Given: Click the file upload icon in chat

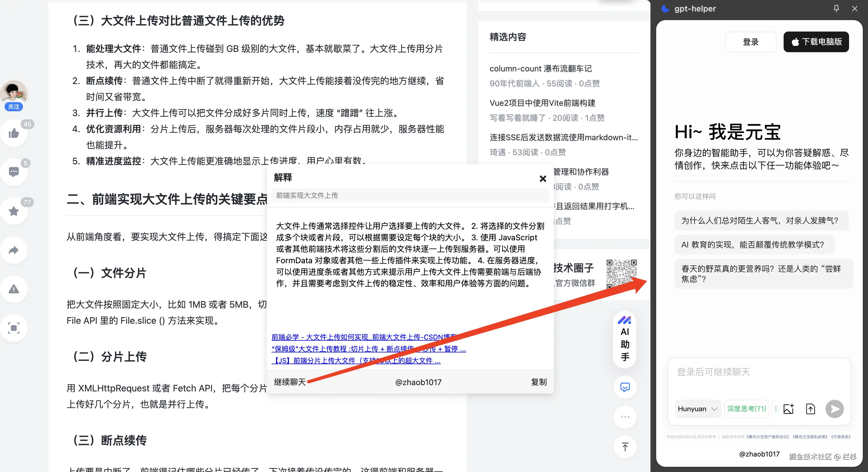Looking at the screenshot, I should [810, 409].
